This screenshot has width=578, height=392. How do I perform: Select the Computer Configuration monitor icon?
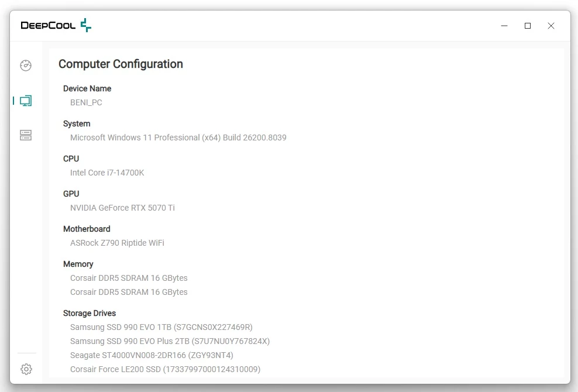[x=26, y=101]
